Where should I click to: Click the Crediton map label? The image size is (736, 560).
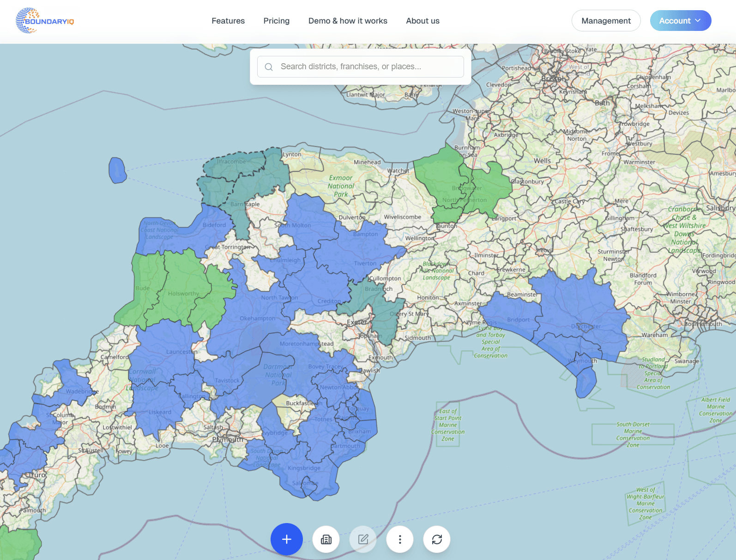click(329, 301)
